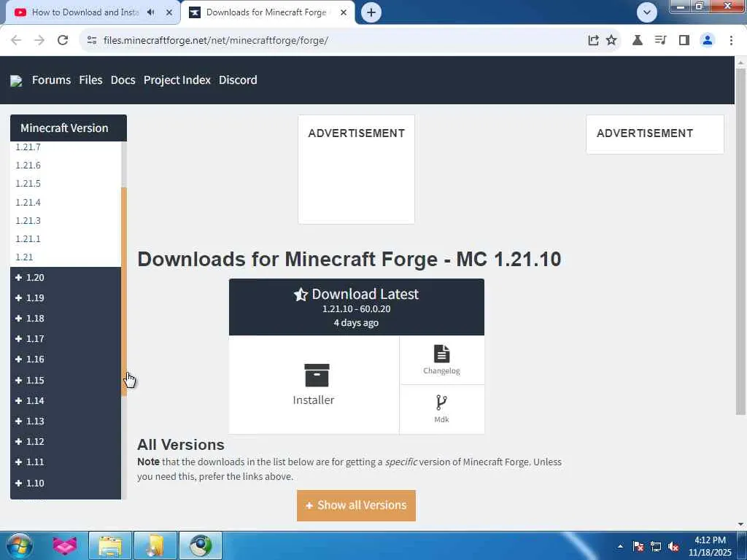Screen dimensions: 747x560
Task: Close the Downloads for Minecraft Forge tab
Action: (344, 12)
